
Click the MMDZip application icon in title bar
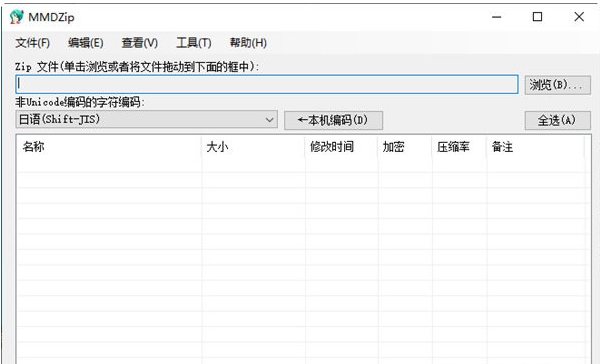(16, 17)
